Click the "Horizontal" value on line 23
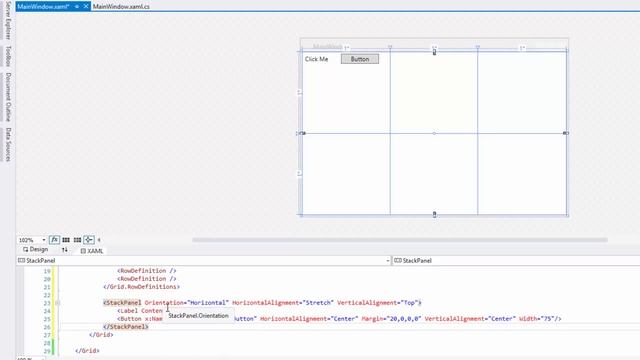The image size is (640, 360). coord(208,303)
